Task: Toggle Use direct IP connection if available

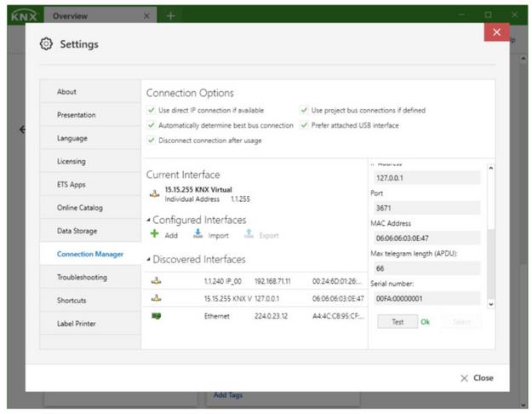Action: (x=152, y=111)
